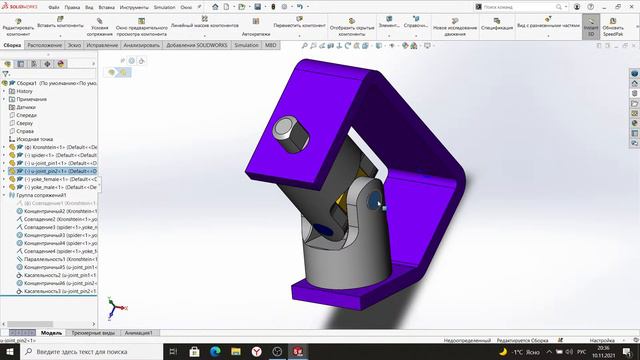Open the DimXpertManager tab icon
The width and height of the screenshot is (640, 360).
pyautogui.click(x=47, y=64)
